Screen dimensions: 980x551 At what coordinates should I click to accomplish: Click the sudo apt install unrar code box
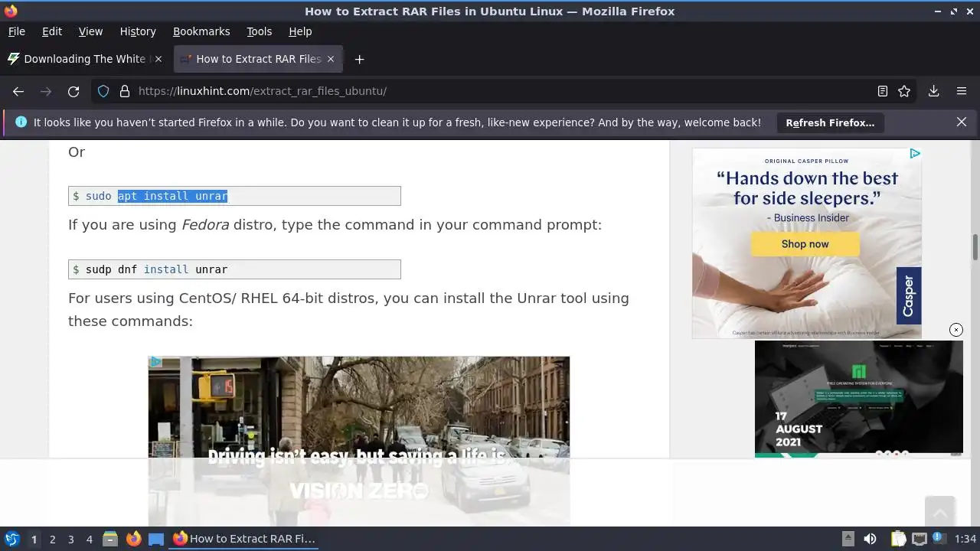pyautogui.click(x=234, y=196)
